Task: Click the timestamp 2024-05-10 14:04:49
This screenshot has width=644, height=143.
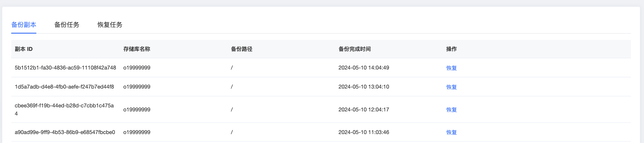Action: click(x=363, y=68)
